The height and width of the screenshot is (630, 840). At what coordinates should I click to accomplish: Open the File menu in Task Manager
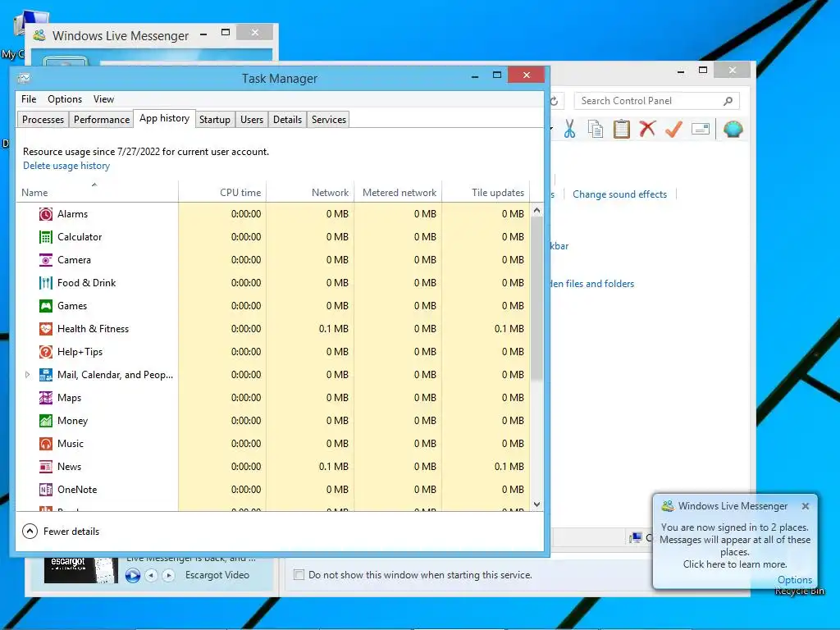tap(29, 99)
